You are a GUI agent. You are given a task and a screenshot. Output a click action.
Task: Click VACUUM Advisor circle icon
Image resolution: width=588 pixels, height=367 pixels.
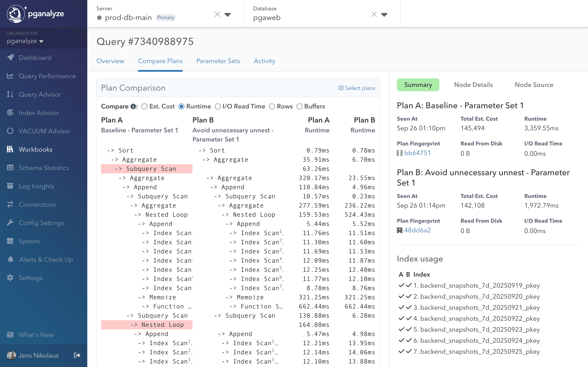coord(10,131)
